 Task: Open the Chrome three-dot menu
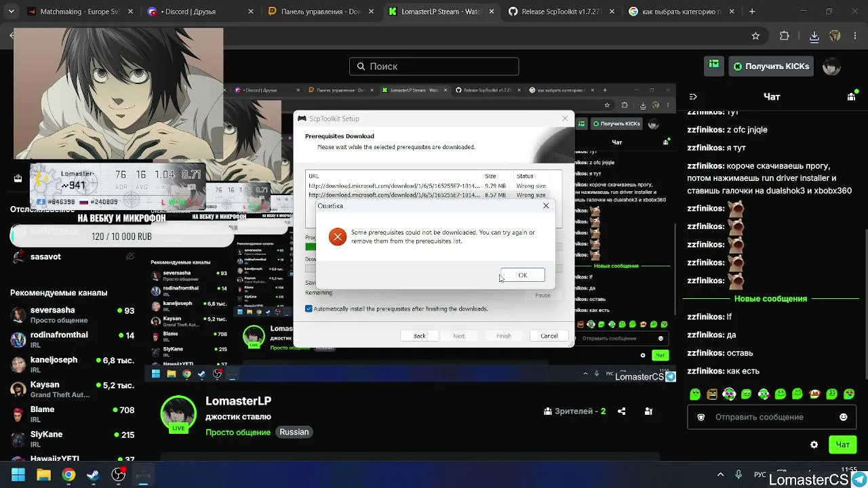point(856,36)
